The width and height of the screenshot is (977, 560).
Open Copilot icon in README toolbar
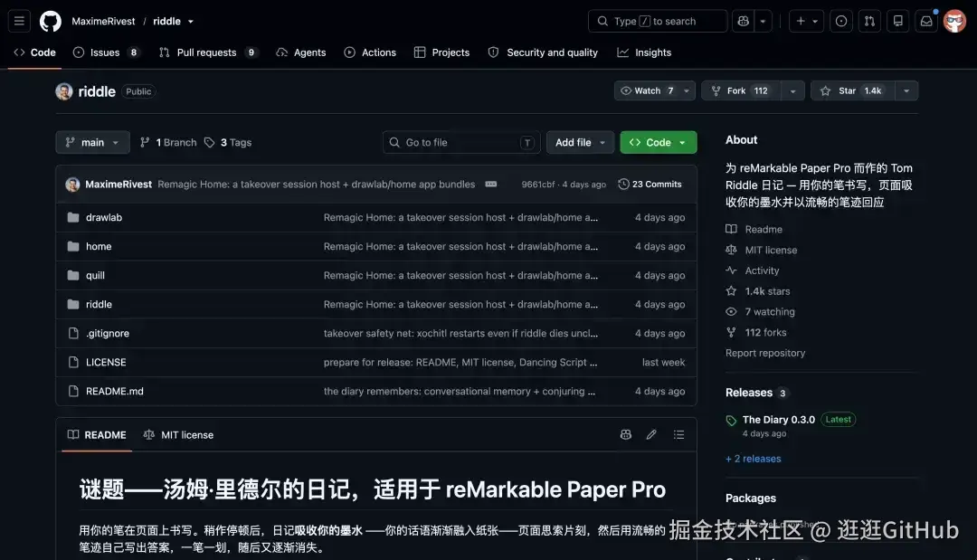[x=626, y=435]
